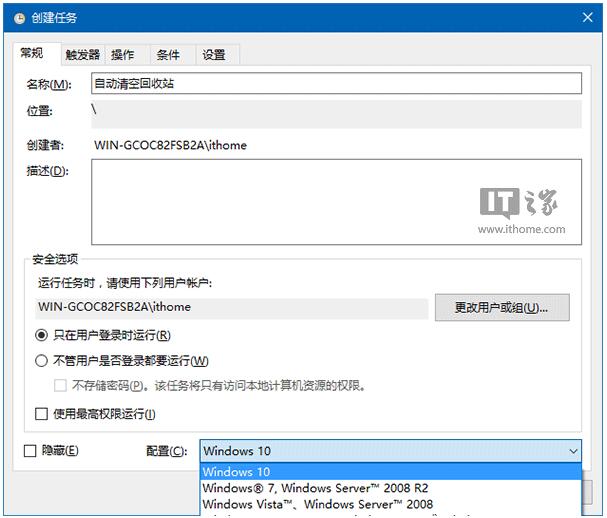Screen dimensions: 607x518
Task: Tick the 隐藏 checkbox
Action: tap(31, 451)
